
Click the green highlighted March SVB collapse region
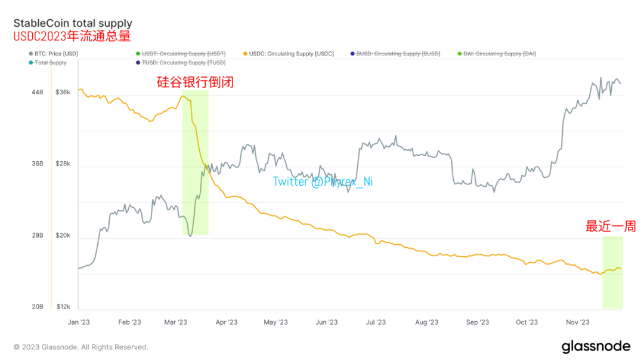[x=196, y=162]
